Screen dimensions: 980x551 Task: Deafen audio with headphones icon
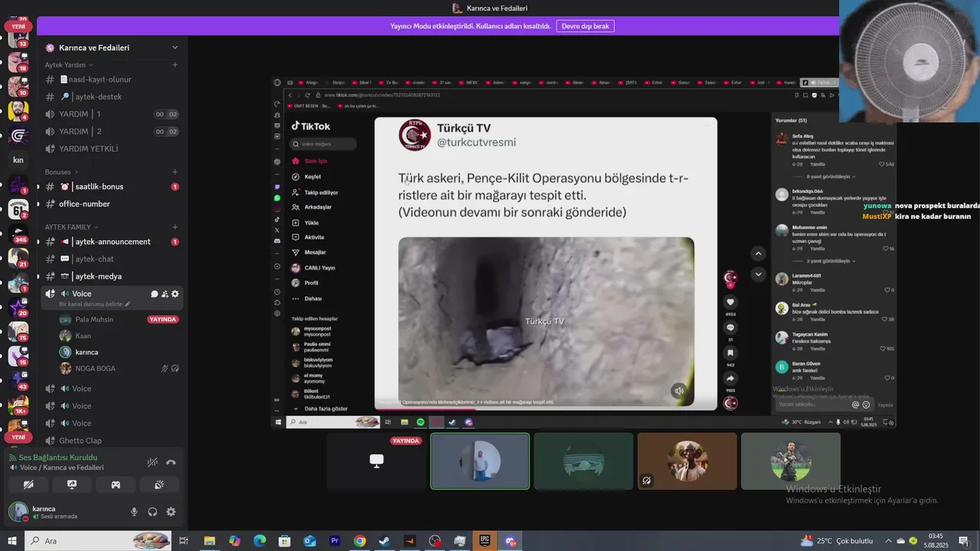152,512
